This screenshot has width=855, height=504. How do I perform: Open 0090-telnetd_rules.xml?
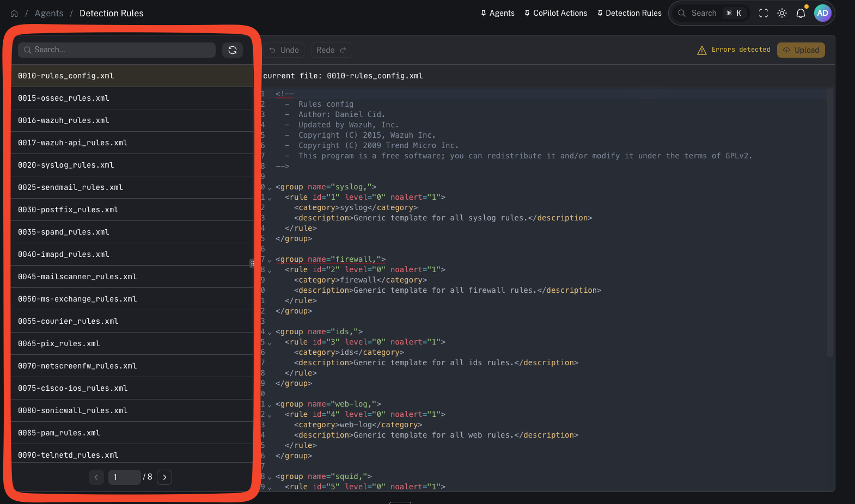132,454
